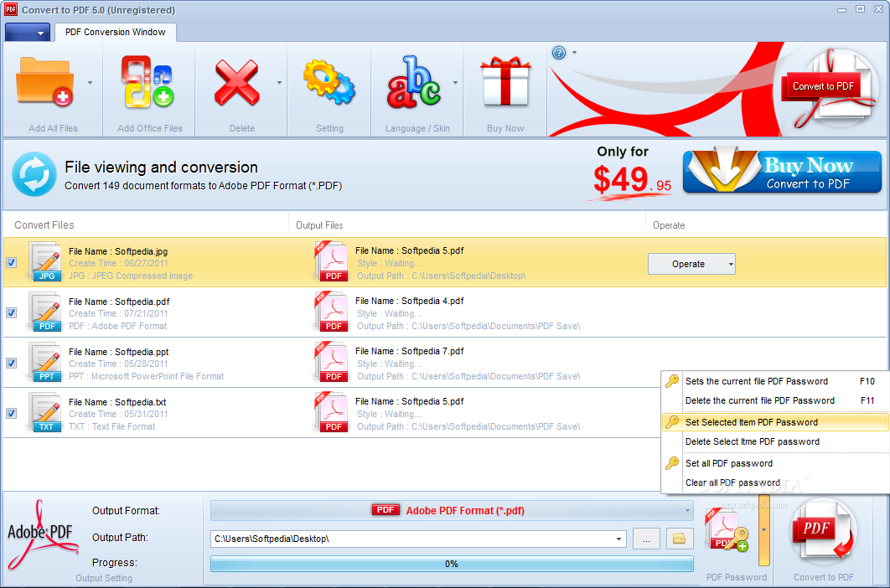Click the output PDF icon for Softpedia.jpg row
Image resolution: width=890 pixels, height=588 pixels.
point(332,261)
